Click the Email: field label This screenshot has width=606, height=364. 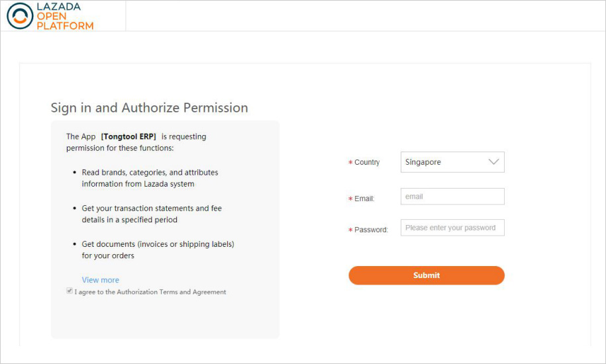[x=364, y=199]
